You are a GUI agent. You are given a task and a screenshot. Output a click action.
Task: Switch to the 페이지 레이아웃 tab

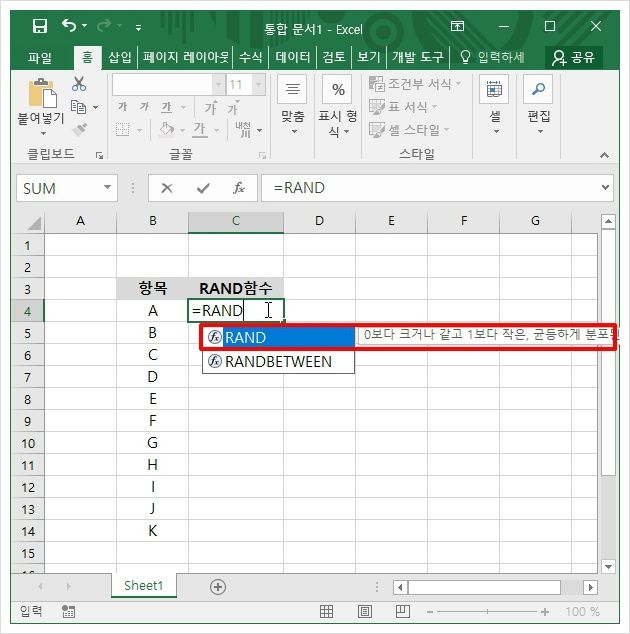tap(186, 57)
